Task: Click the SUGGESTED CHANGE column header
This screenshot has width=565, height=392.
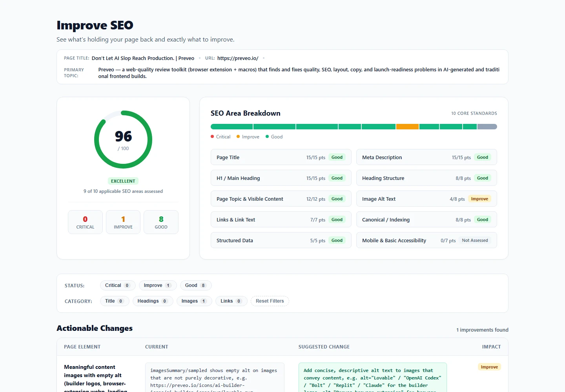Action: [324, 347]
